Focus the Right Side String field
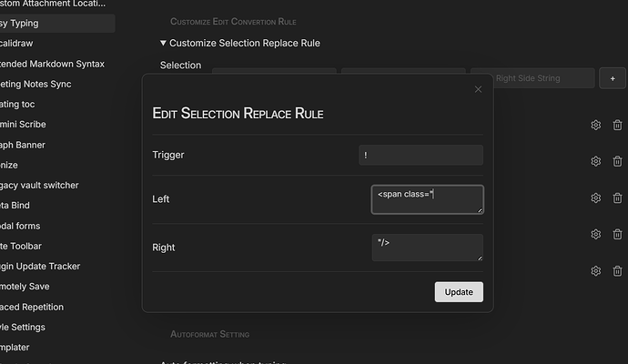 pos(532,79)
